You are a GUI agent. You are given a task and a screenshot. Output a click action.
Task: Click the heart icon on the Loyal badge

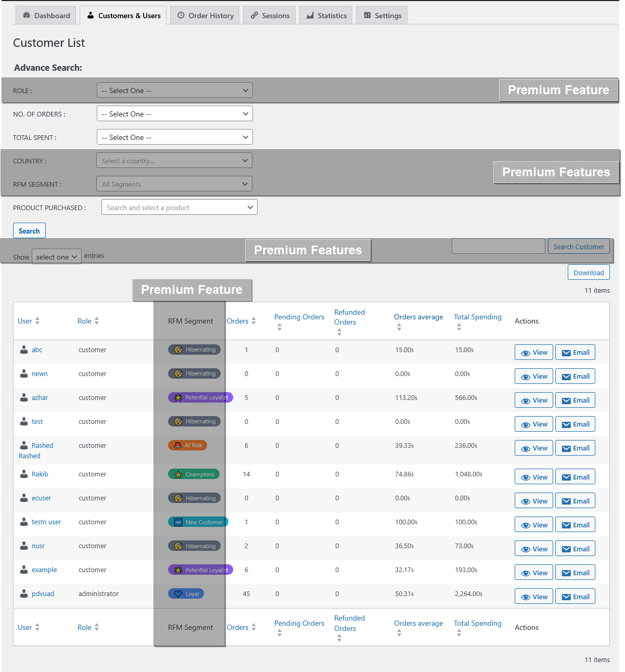178,594
